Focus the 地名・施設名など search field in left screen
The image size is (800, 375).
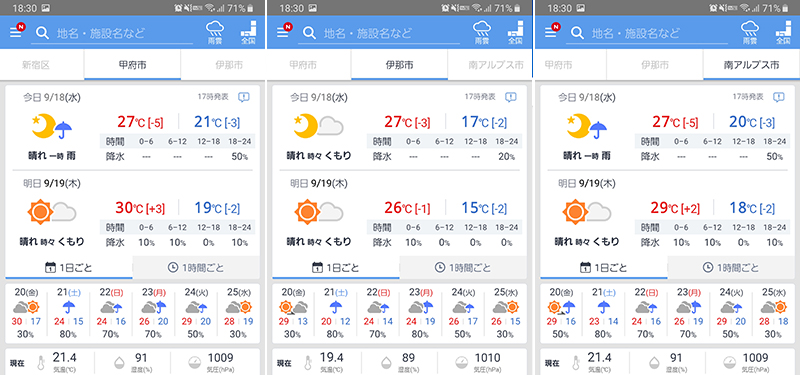click(112, 34)
